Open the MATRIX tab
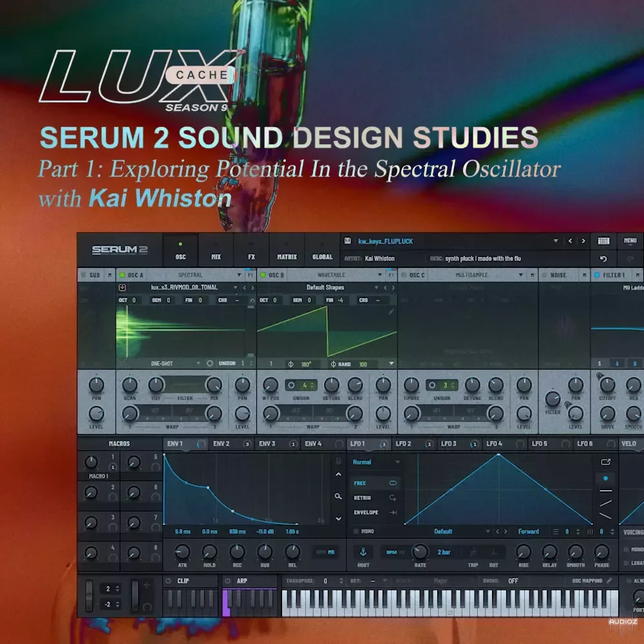 tap(287, 251)
